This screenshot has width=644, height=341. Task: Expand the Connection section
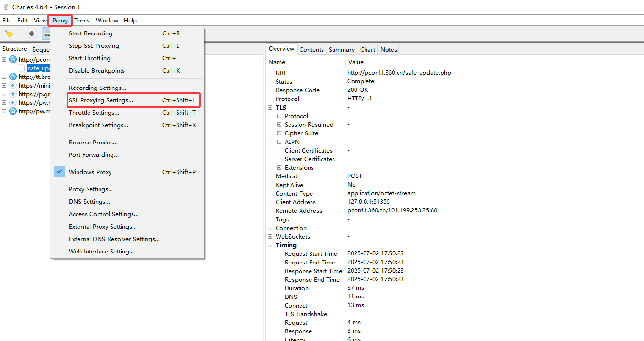270,228
